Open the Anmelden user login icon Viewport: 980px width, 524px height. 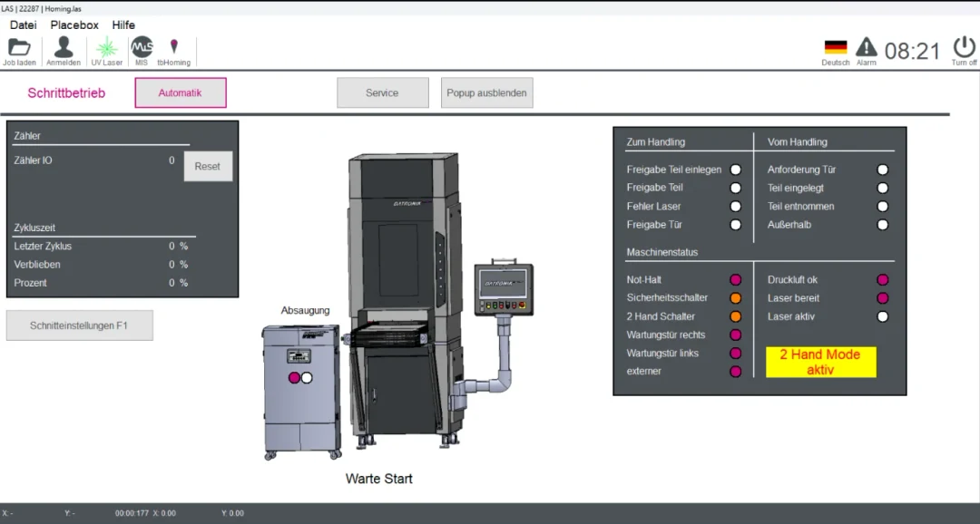click(x=64, y=47)
